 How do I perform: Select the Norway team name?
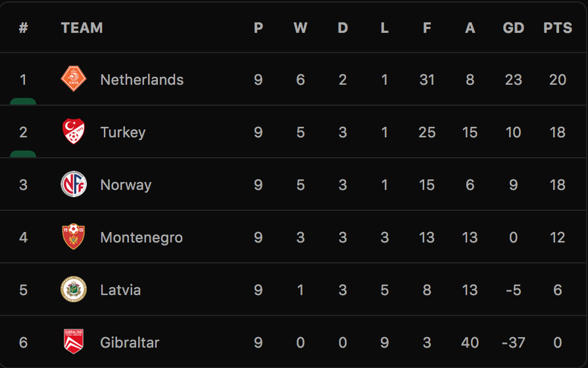pos(126,185)
